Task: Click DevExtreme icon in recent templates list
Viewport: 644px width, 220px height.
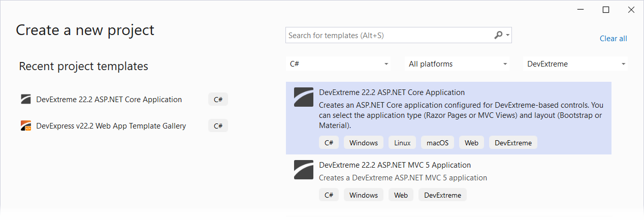Action: tap(26, 99)
